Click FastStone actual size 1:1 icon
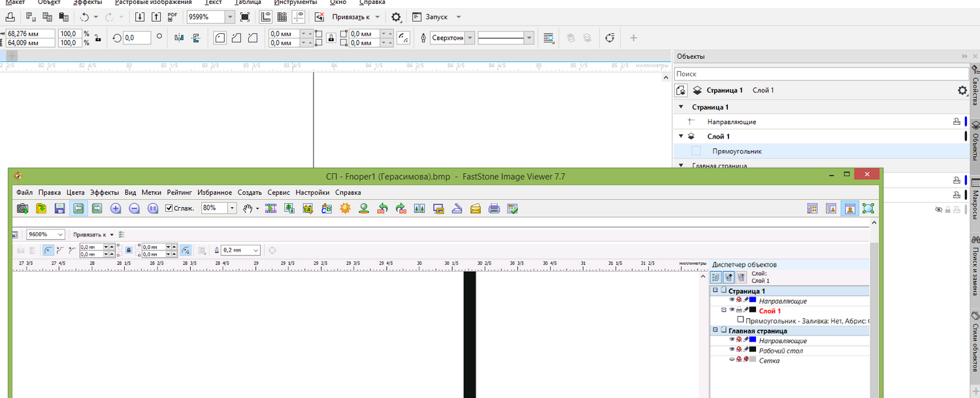The height and width of the screenshot is (398, 980). (153, 208)
